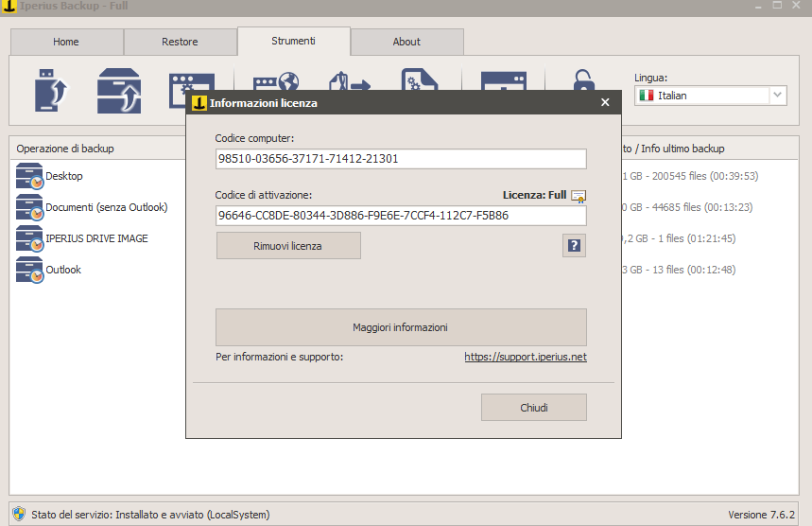Select the Desktop backup job label
812x526 pixels.
click(x=64, y=176)
